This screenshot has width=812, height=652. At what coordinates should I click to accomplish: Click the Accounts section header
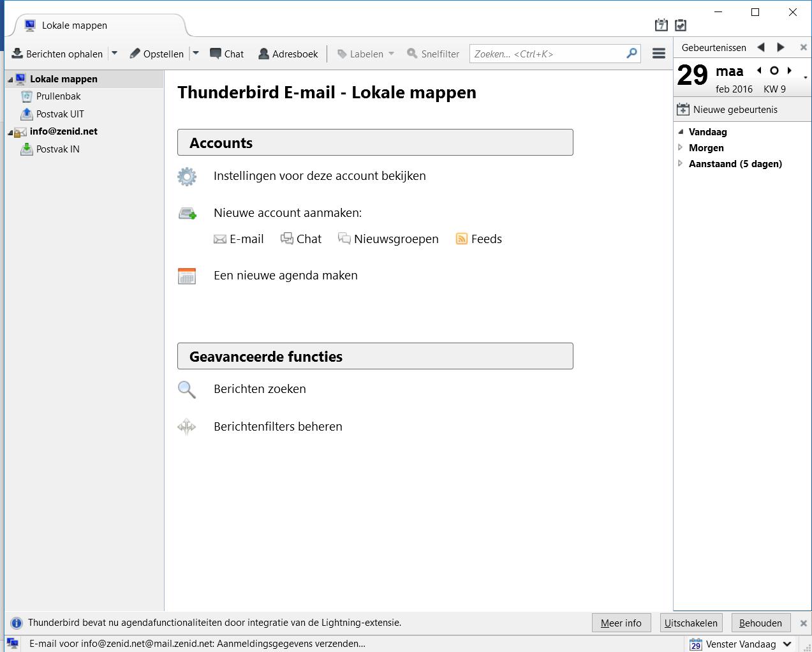point(375,142)
